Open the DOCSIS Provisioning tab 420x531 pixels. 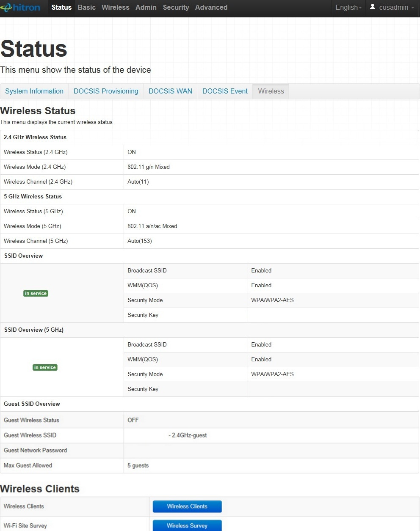[106, 91]
